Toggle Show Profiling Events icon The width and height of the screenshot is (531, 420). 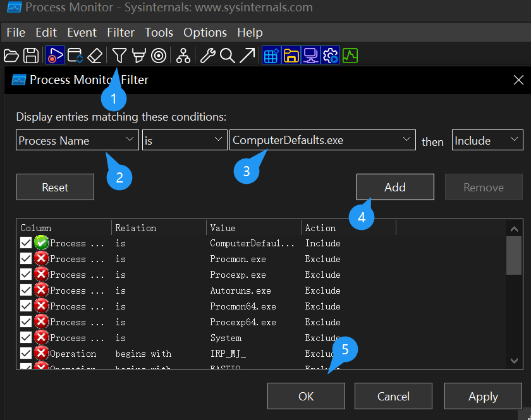click(350, 56)
